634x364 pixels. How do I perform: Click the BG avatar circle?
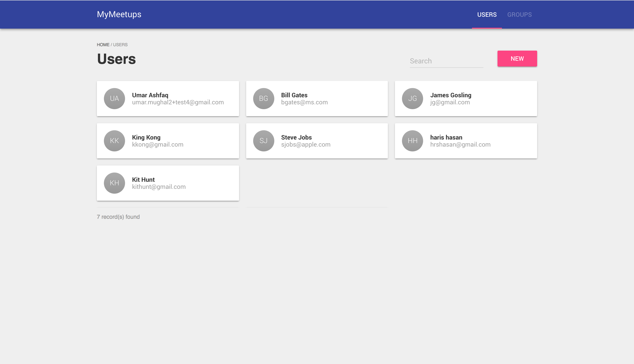pyautogui.click(x=263, y=99)
